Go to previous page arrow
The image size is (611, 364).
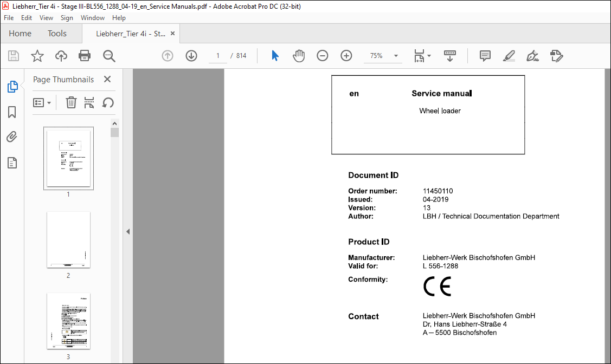click(168, 56)
